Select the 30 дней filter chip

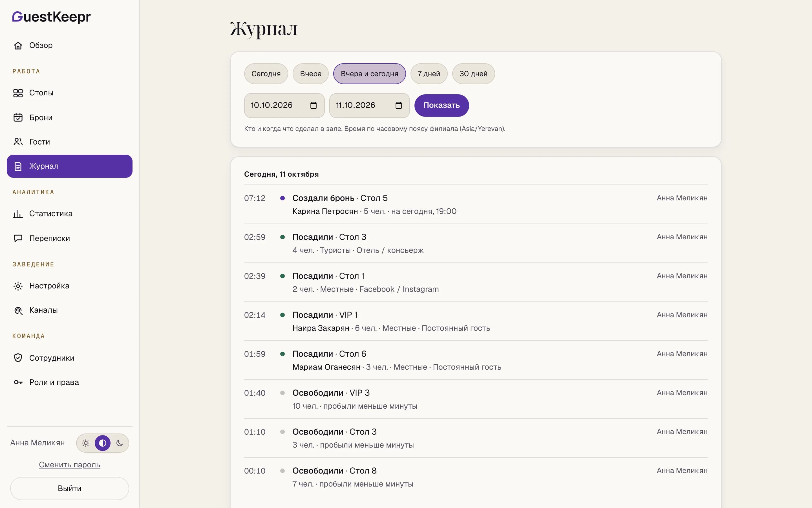pos(473,74)
